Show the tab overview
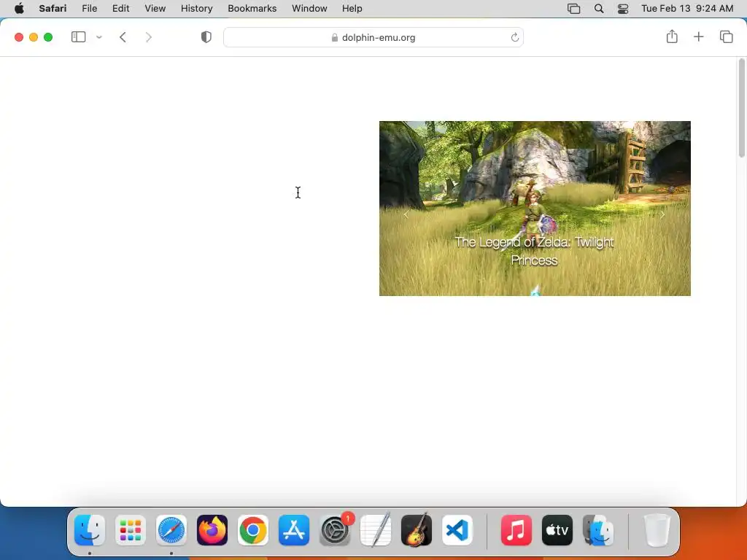The width and height of the screenshot is (747, 560). [x=726, y=36]
